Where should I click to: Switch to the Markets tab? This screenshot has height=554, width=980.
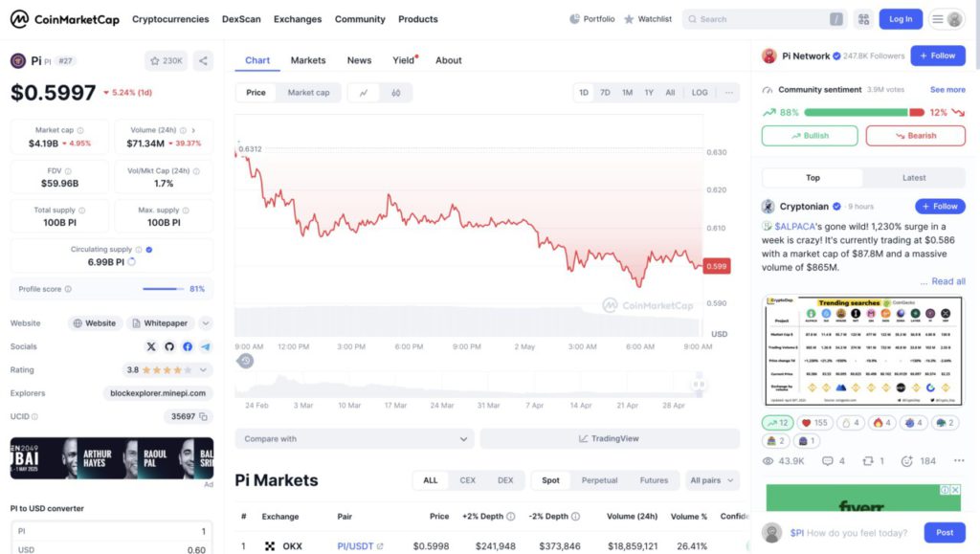pyautogui.click(x=308, y=60)
